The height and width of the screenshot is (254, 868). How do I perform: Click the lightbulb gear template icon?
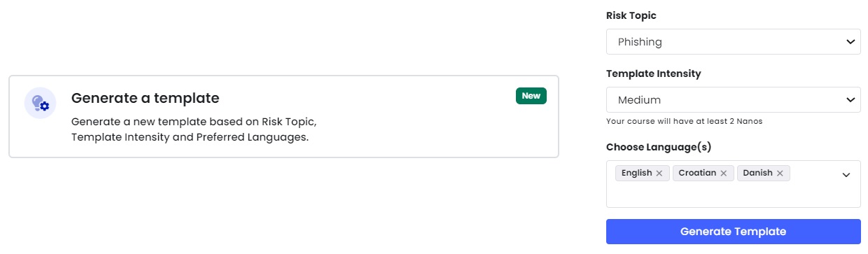point(40,103)
